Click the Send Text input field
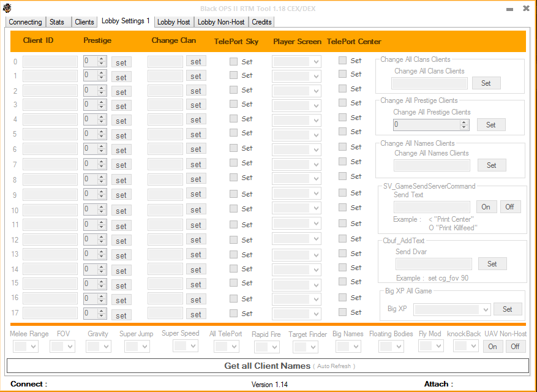 [x=432, y=207]
